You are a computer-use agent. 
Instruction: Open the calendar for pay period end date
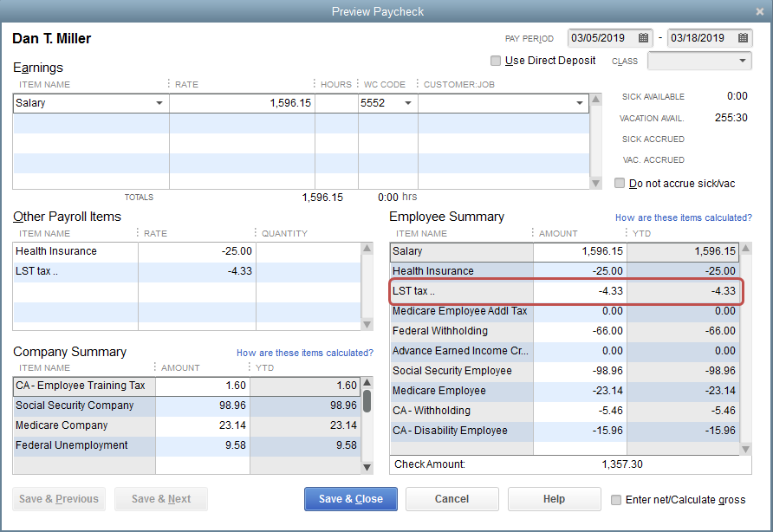(x=743, y=38)
